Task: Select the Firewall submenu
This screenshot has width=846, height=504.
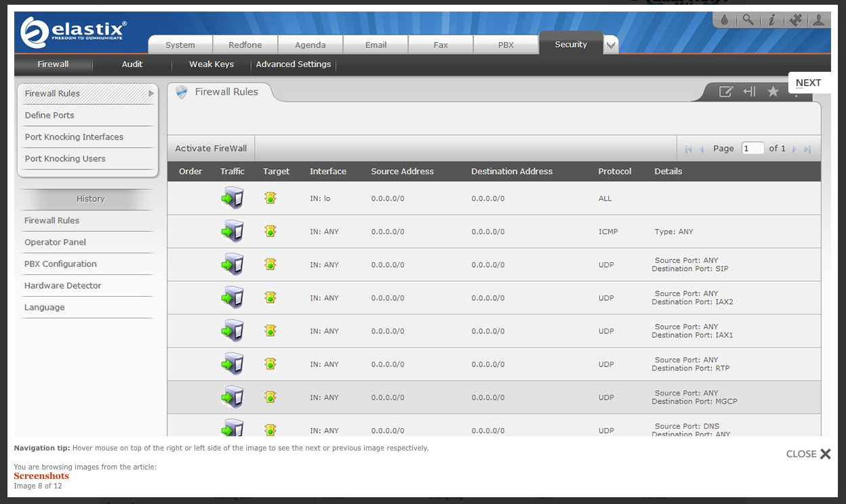Action: 53,64
